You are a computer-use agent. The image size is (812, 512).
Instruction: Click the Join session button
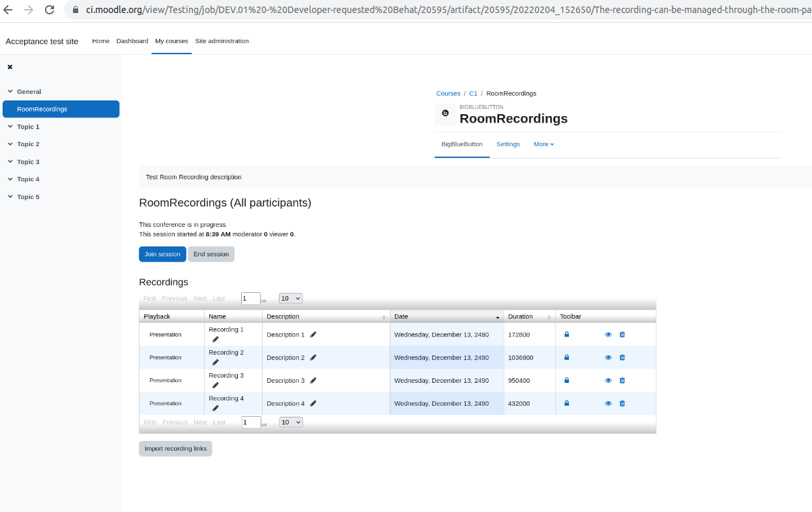tap(162, 254)
